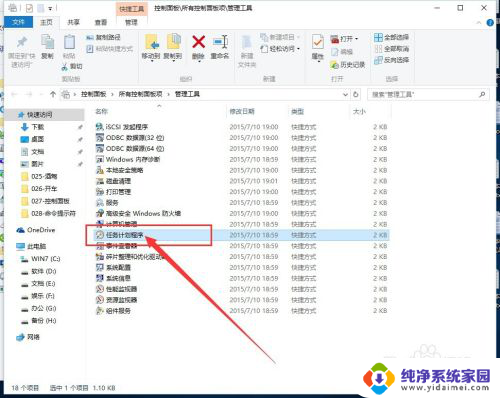This screenshot has height=398, width=500.
Task: Switch to 共享 (Share) ribbon tab
Action: click(73, 22)
